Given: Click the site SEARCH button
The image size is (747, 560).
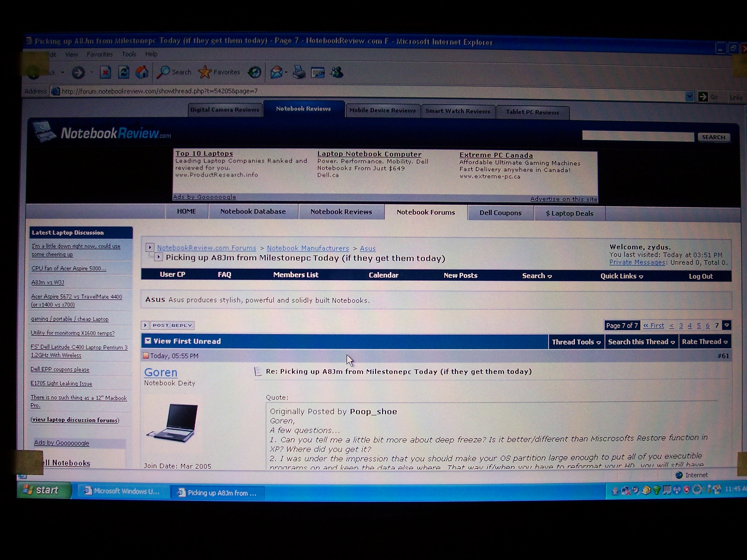Looking at the screenshot, I should point(713,137).
